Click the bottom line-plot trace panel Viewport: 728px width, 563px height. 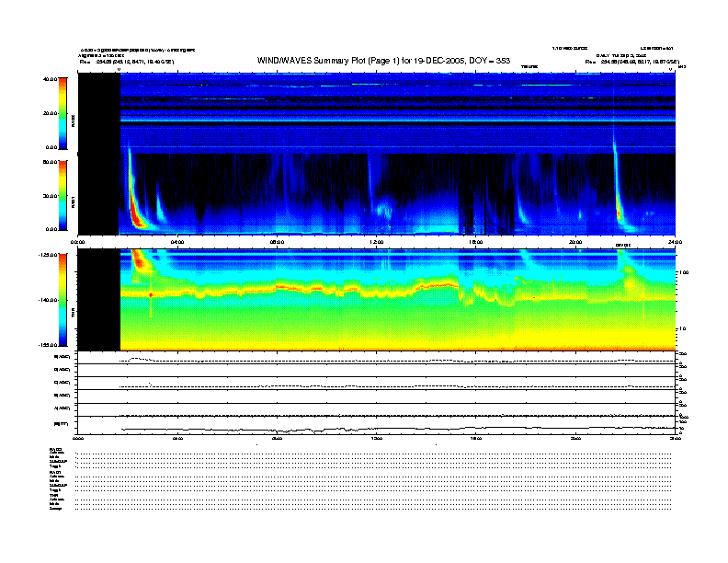(377, 426)
